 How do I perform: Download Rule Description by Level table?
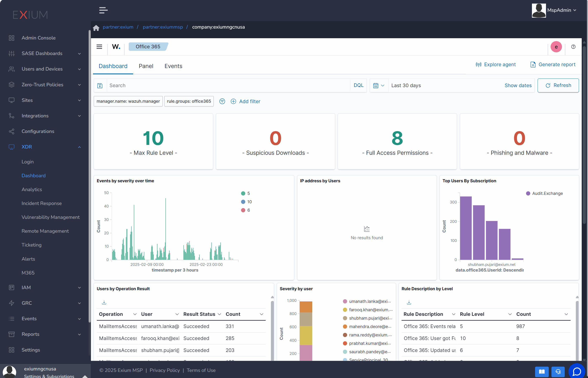pos(409,302)
